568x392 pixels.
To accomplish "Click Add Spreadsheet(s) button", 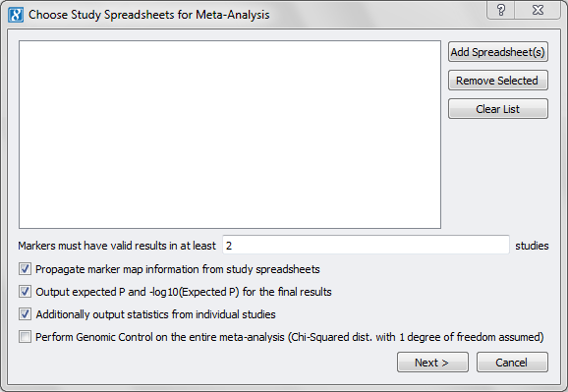I will click(497, 52).
